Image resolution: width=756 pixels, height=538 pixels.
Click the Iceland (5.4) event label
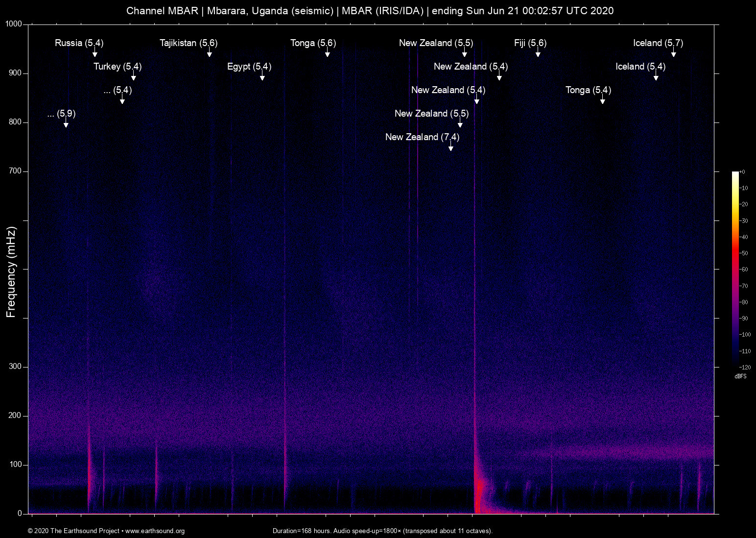(640, 67)
